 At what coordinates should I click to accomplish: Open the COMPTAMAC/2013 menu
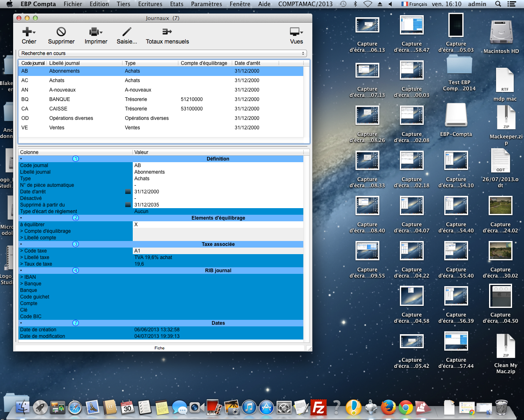pos(305,4)
